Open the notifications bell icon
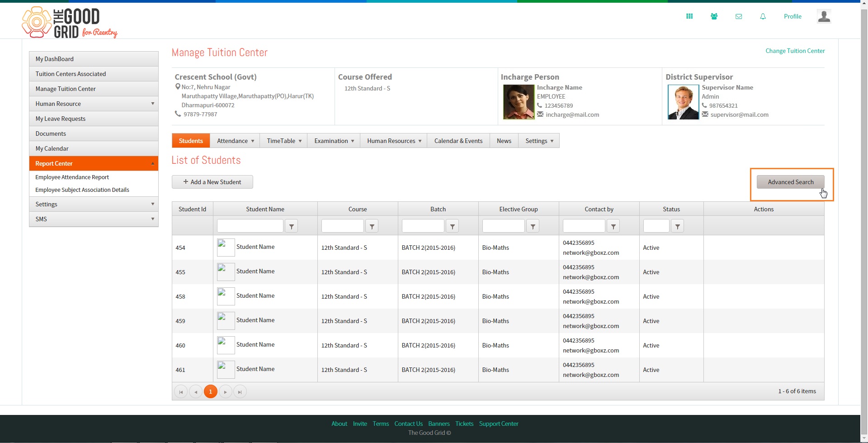This screenshot has width=868, height=443. 763,16
